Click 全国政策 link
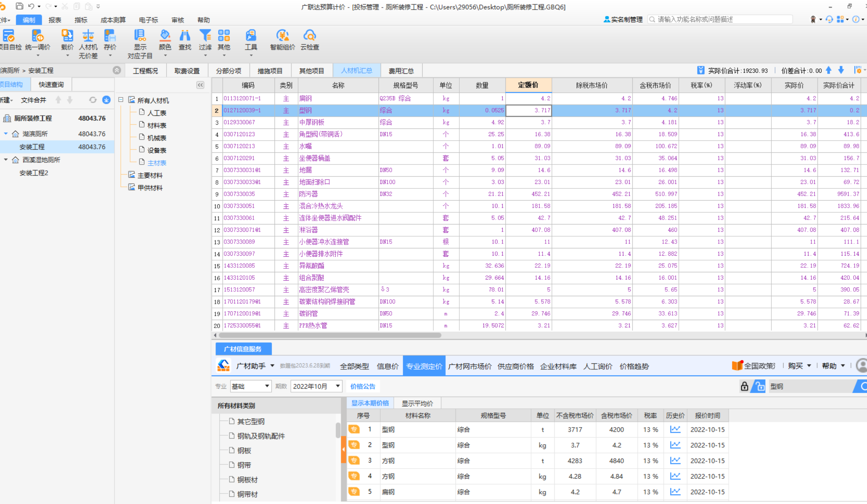This screenshot has width=867, height=504. pos(754,366)
